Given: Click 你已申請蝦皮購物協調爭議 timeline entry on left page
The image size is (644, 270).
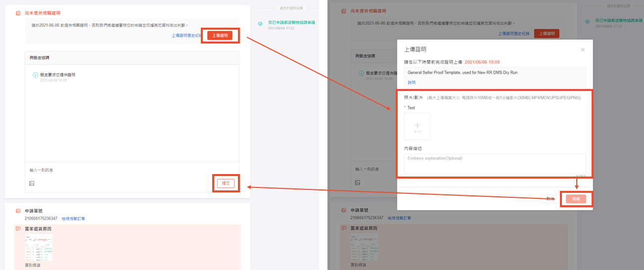Looking at the screenshot, I should [x=291, y=23].
